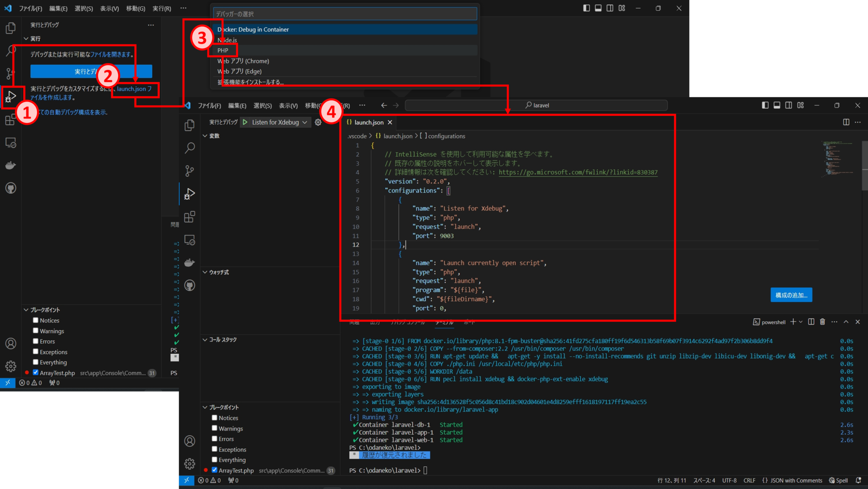Viewport: 868px width, 489px height.
Task: Click the errors and warnings status bar indicator
Action: click(210, 480)
